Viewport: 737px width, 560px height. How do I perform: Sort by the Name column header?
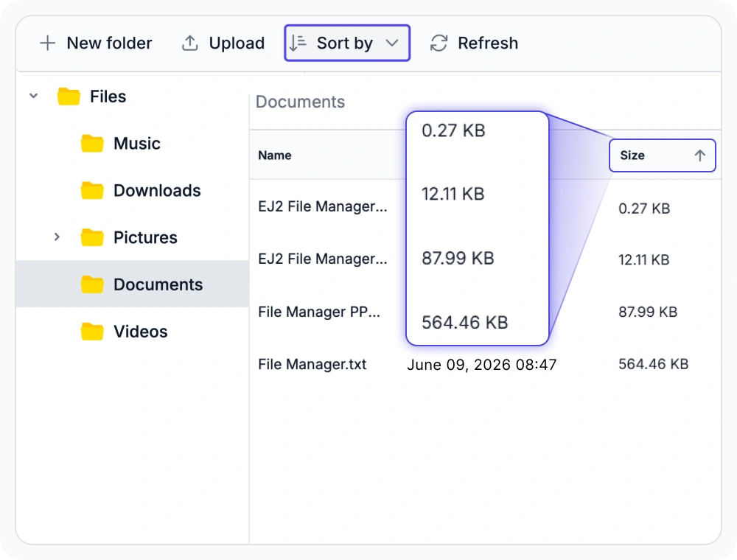click(x=274, y=155)
